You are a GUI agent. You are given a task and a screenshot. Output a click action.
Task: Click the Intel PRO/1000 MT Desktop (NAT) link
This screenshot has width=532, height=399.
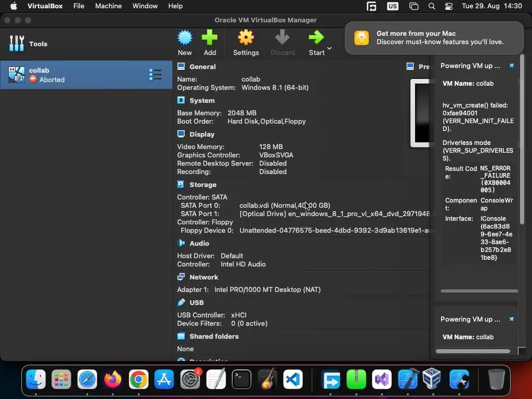[x=268, y=289]
